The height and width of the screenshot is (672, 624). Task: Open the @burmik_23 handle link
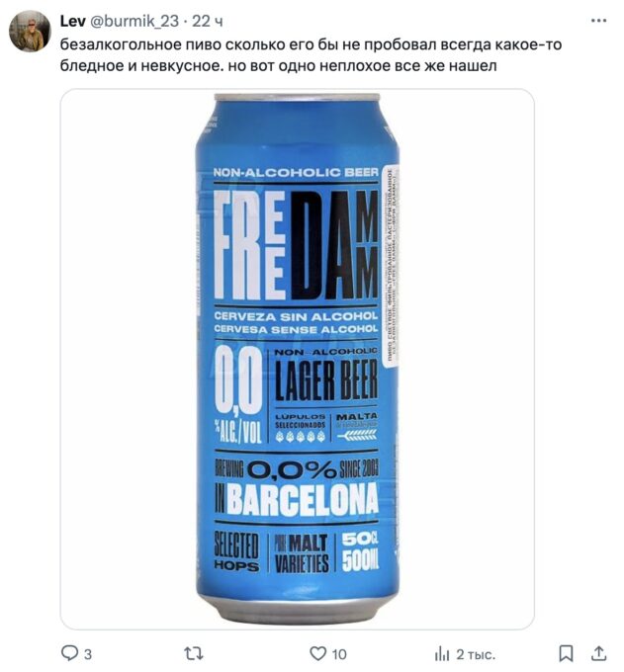pyautogui.click(x=134, y=21)
